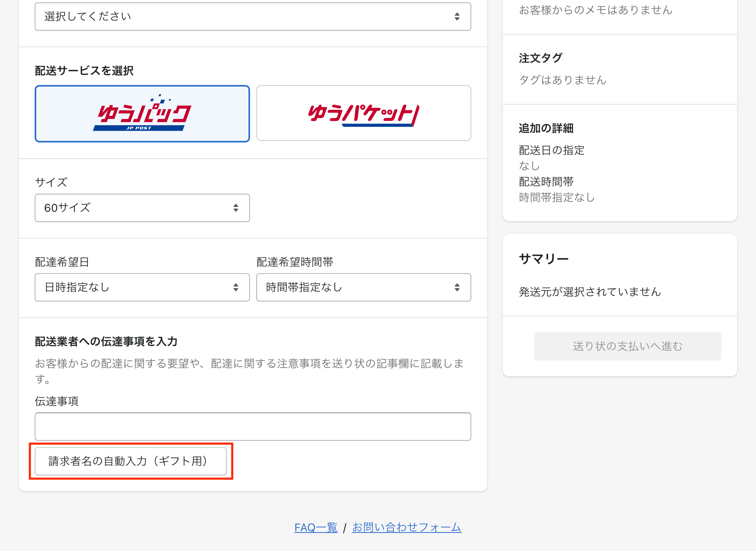Image resolution: width=756 pixels, height=551 pixels.
Task: Click arrow icon on 選択してください selector
Action: (457, 17)
